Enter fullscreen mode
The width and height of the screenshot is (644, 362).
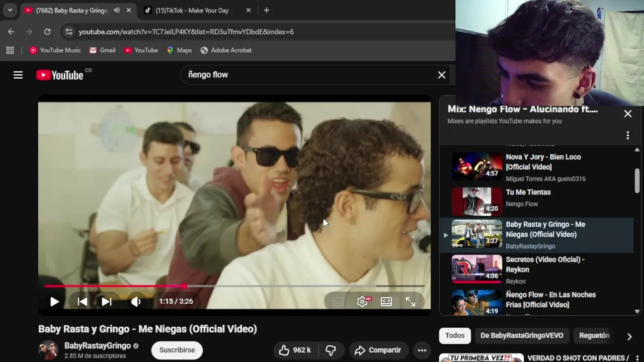pyautogui.click(x=411, y=302)
